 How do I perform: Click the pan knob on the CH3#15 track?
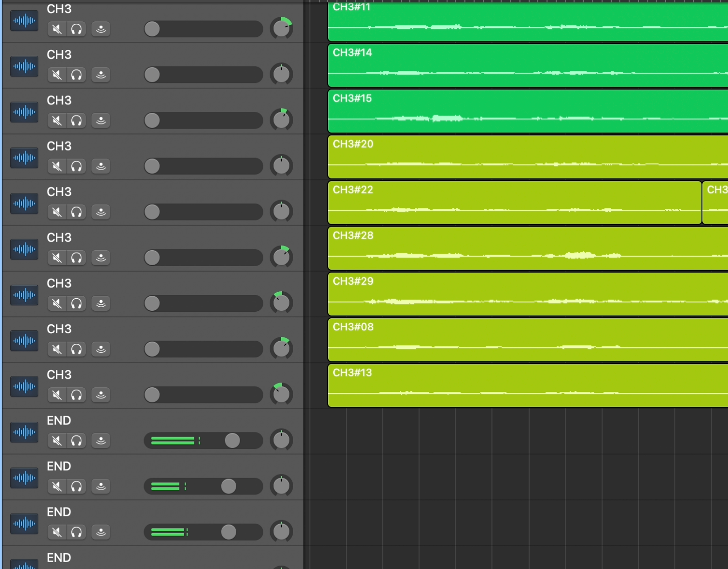coord(282,120)
